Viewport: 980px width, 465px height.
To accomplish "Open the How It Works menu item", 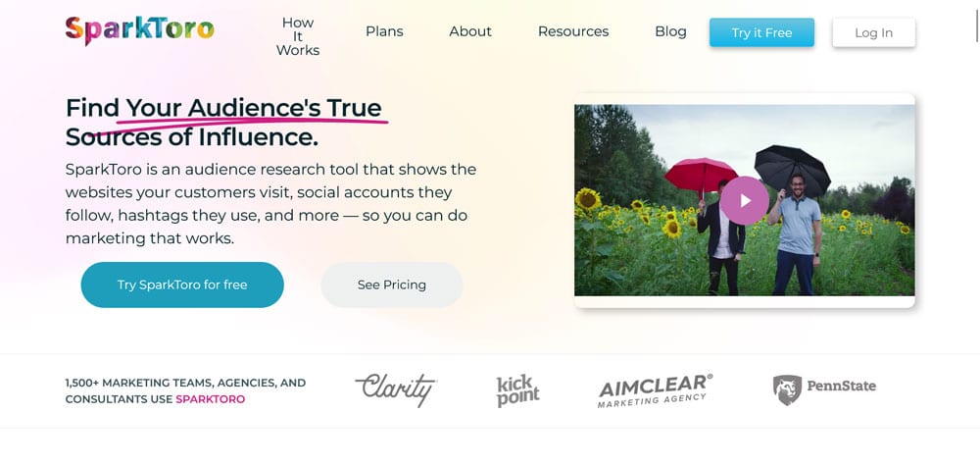I will click(298, 36).
